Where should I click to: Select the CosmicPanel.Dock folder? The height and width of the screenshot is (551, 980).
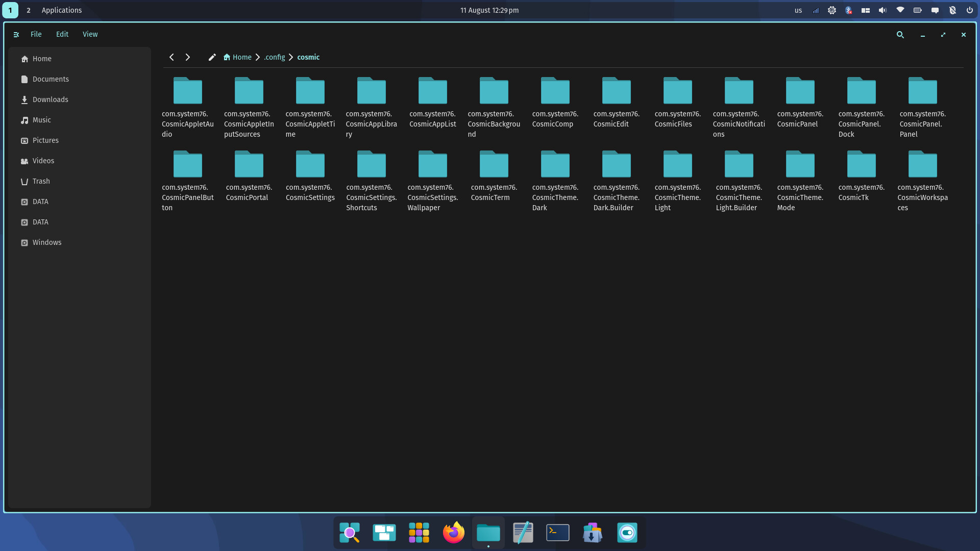tap(862, 107)
